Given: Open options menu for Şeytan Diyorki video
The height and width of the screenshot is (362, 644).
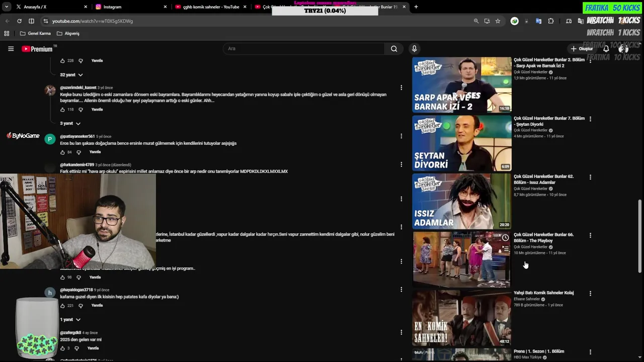Looking at the screenshot, I should click(590, 119).
